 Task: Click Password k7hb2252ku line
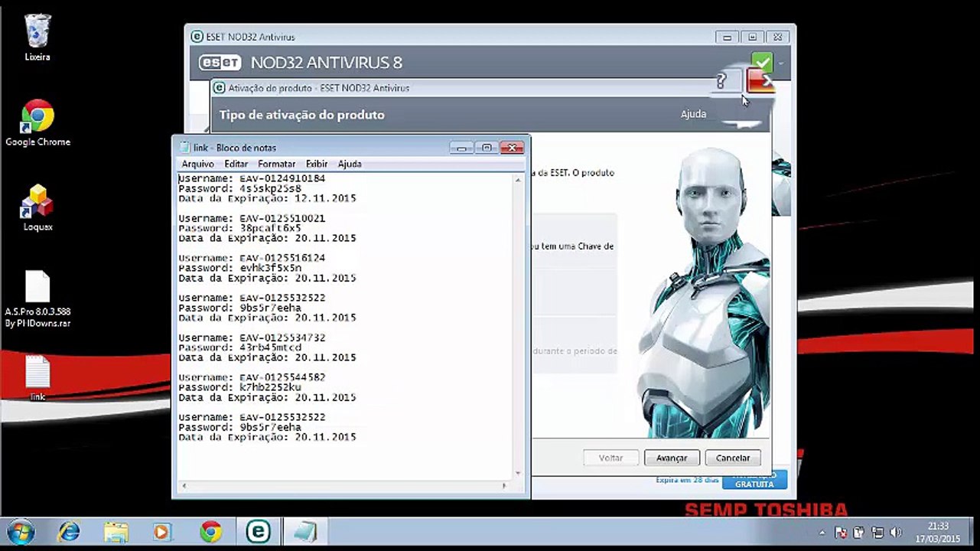239,387
